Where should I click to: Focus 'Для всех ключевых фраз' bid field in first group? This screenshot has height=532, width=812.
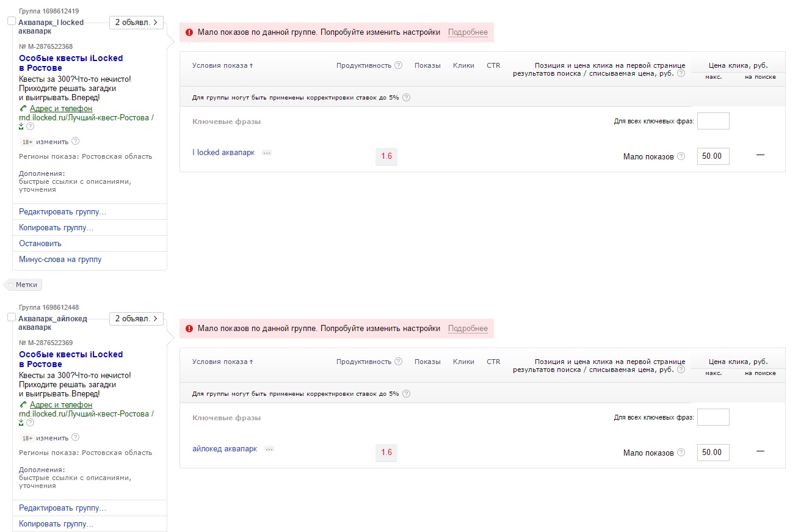tap(713, 121)
